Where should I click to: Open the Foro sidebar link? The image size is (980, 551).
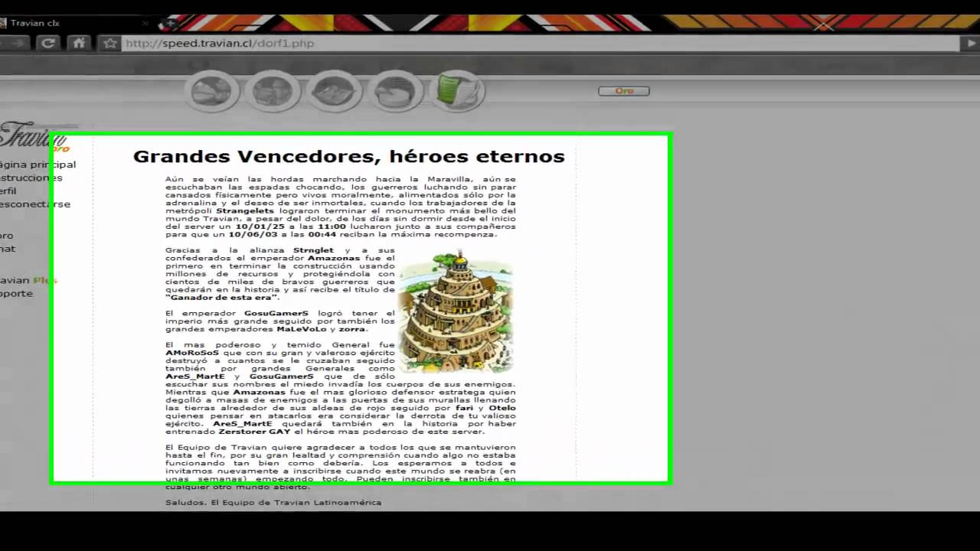7,236
